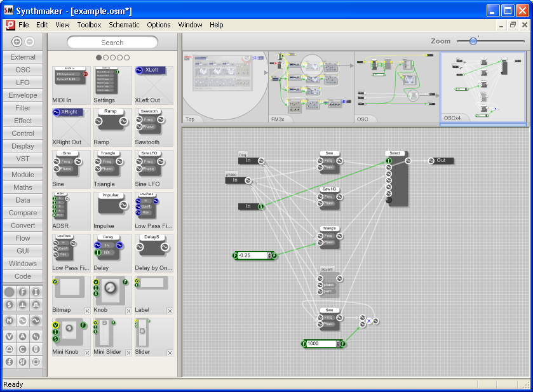Viewport: 533px width, 392px height.
Task: Pick the Sawtooth oscillator component
Action: (x=154, y=127)
